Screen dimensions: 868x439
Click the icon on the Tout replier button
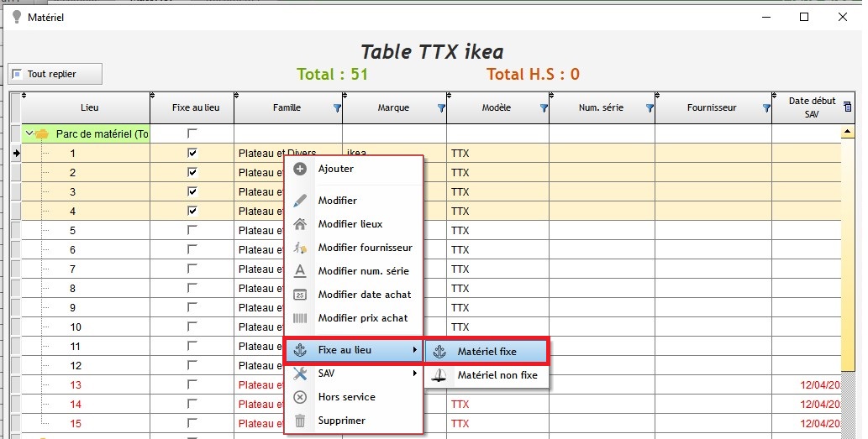coord(18,74)
